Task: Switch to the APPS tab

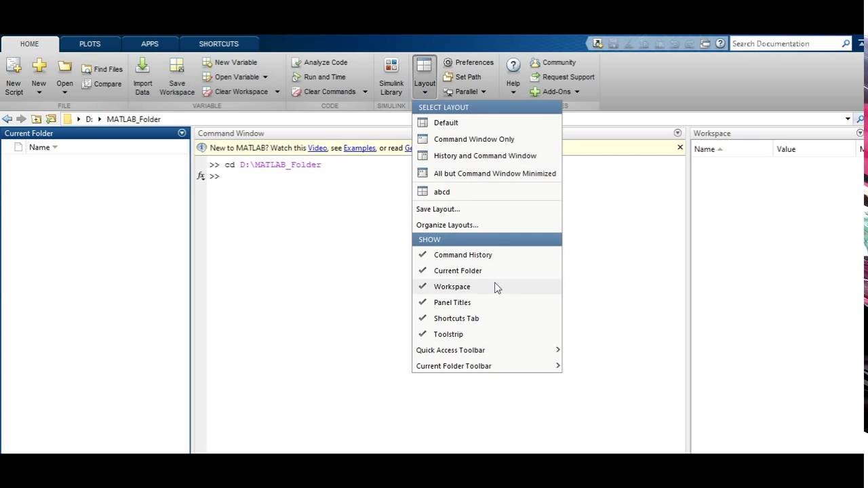Action: tap(150, 44)
